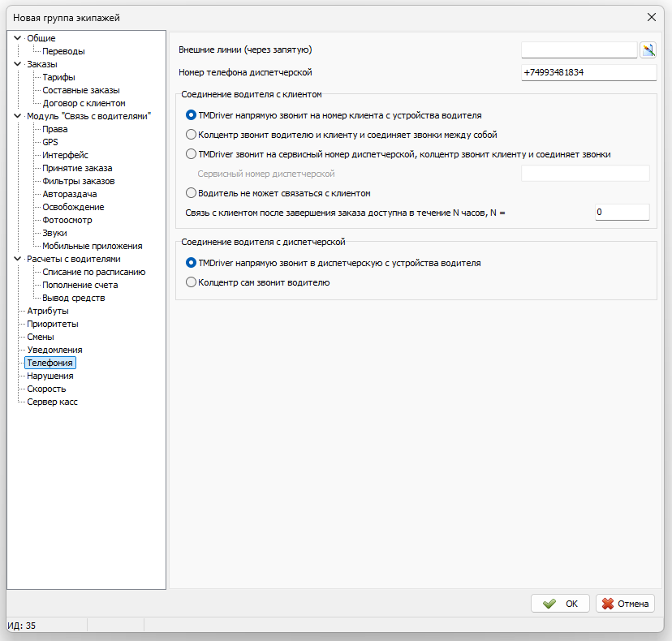Open the Тарифы settings page
This screenshot has width=672, height=641.
pos(58,77)
